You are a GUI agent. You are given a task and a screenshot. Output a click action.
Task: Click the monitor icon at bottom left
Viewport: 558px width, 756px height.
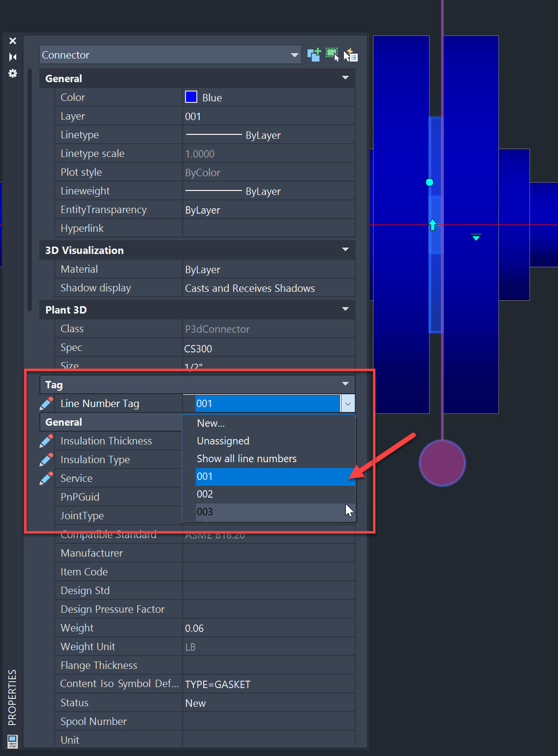coord(12,741)
